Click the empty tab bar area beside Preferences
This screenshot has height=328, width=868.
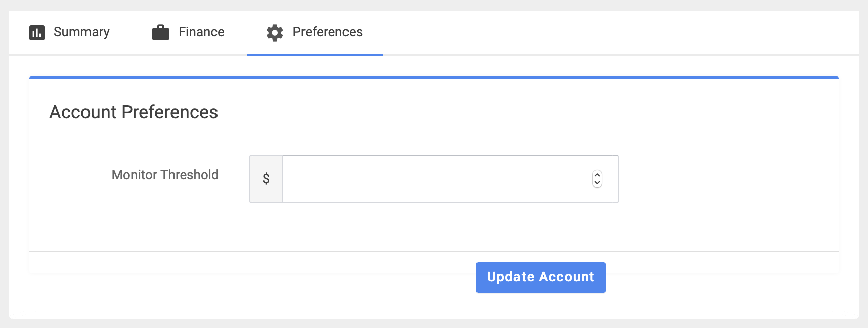tap(607, 32)
